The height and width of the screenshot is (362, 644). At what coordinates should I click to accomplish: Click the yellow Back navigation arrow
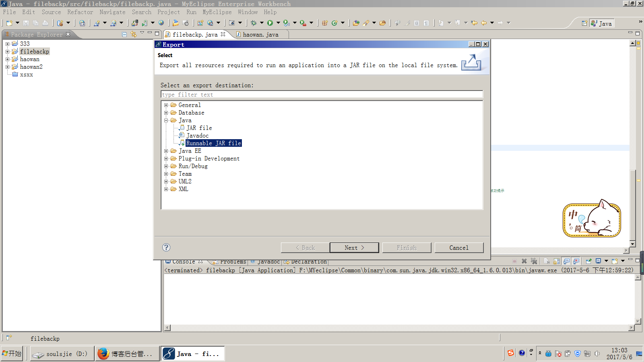click(484, 23)
